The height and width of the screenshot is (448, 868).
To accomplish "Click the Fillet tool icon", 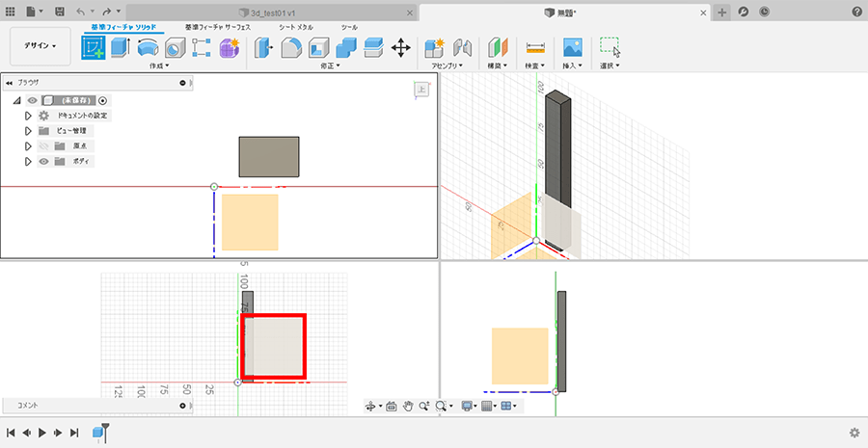I will (291, 47).
